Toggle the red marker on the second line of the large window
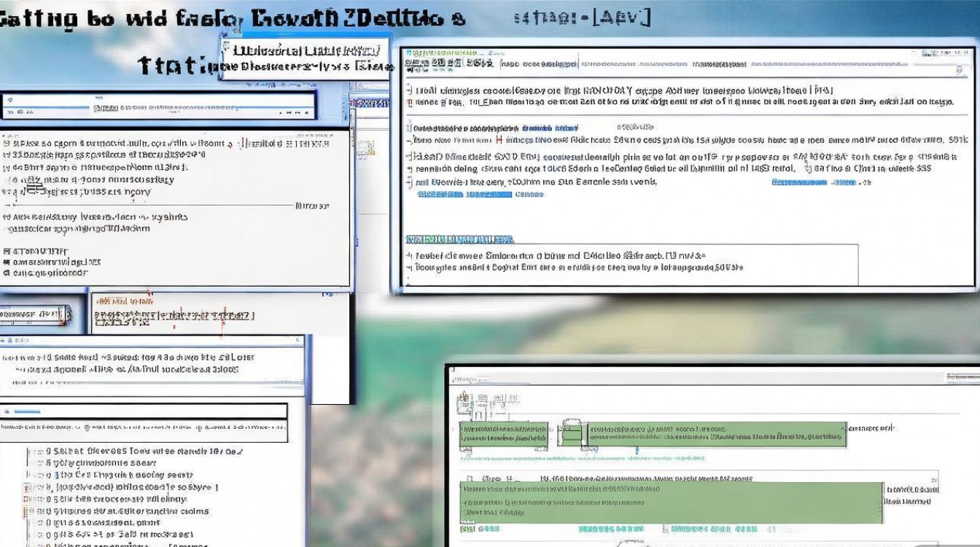 pyautogui.click(x=408, y=103)
